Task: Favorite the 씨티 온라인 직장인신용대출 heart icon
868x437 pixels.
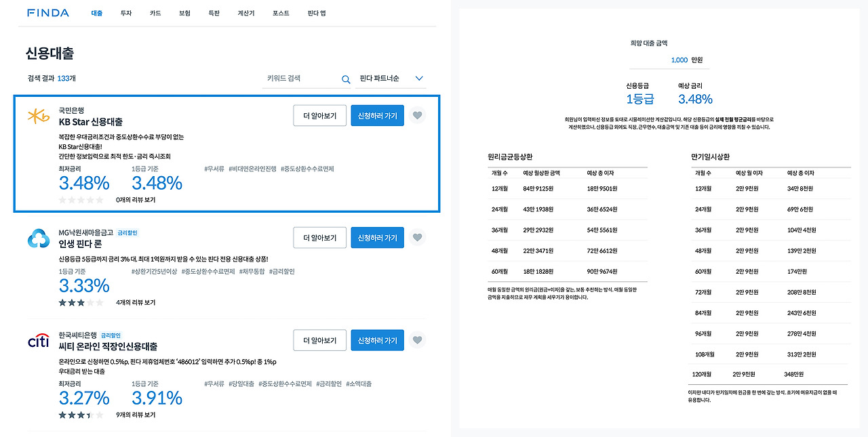Action: pos(418,340)
